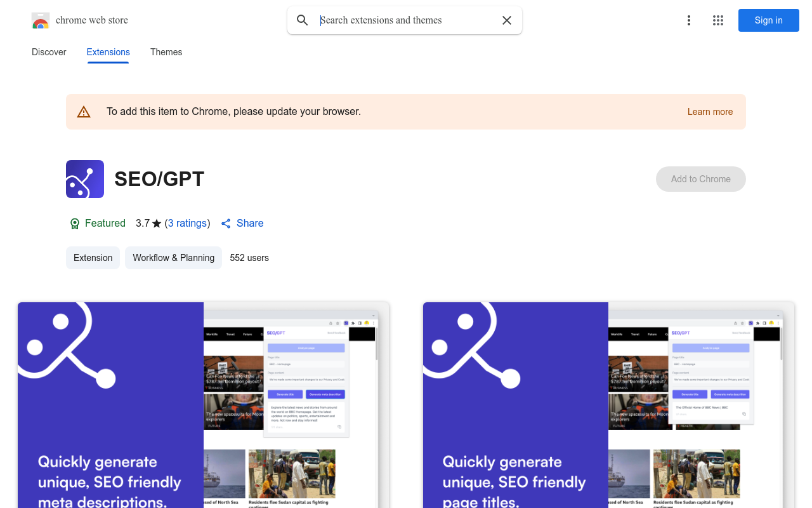Screen dimensions: 812x508
Task: Switch to the Extensions tab
Action: pos(108,52)
